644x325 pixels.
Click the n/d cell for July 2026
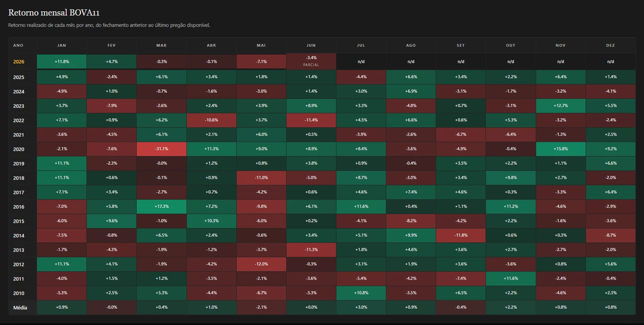(x=361, y=61)
